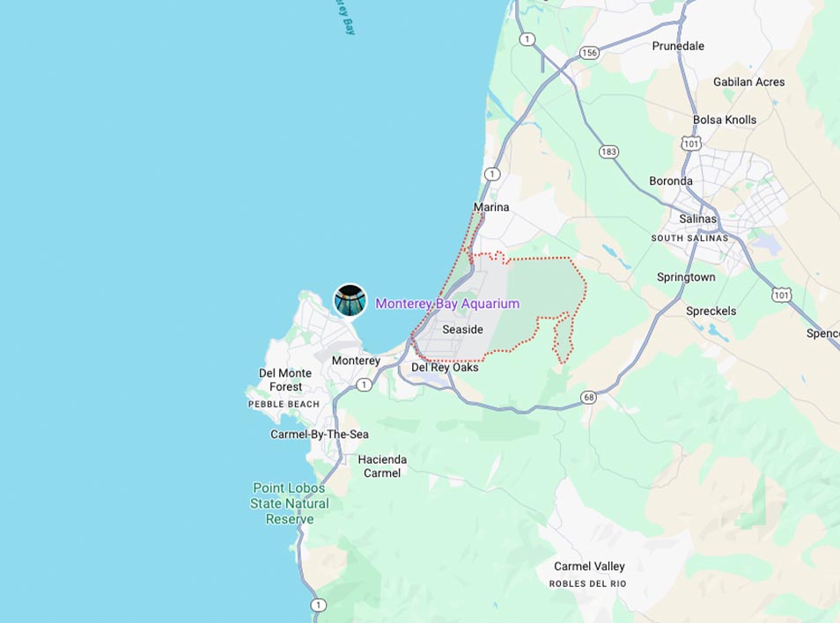Click the Highway 183 route shield
This screenshot has height=623, width=840.
coord(608,151)
